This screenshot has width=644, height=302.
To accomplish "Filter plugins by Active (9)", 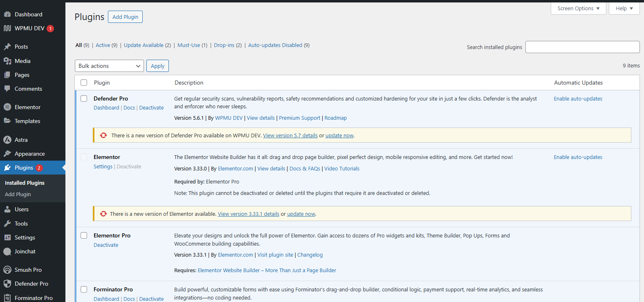I will click(x=106, y=45).
